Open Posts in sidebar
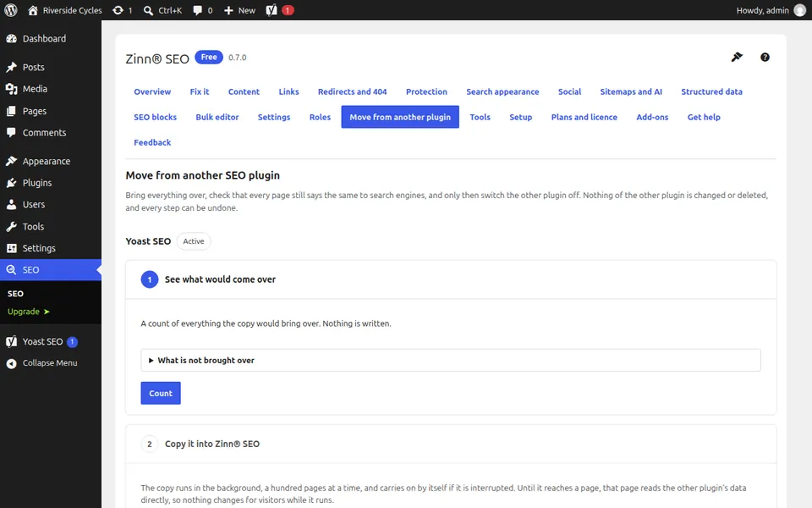Image resolution: width=812 pixels, height=508 pixels. [51, 67]
